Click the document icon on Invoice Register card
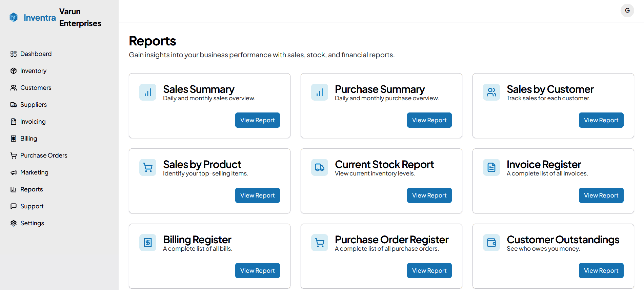Screen dimensions: 644x290 [491, 167]
